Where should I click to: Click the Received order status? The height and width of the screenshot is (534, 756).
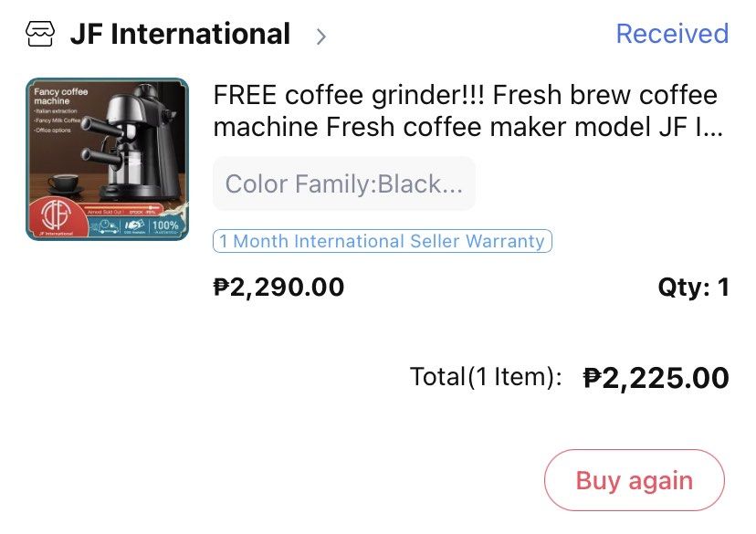[x=671, y=34]
